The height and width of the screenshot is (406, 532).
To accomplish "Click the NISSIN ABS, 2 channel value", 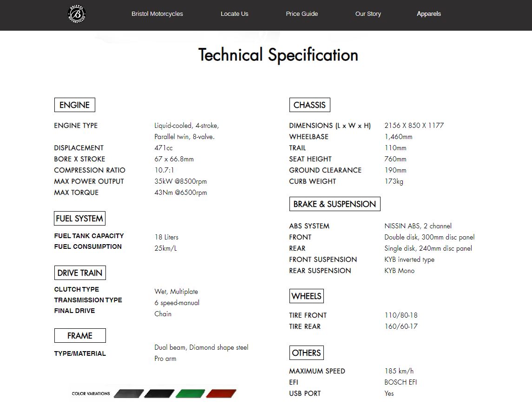I will pos(418,226).
